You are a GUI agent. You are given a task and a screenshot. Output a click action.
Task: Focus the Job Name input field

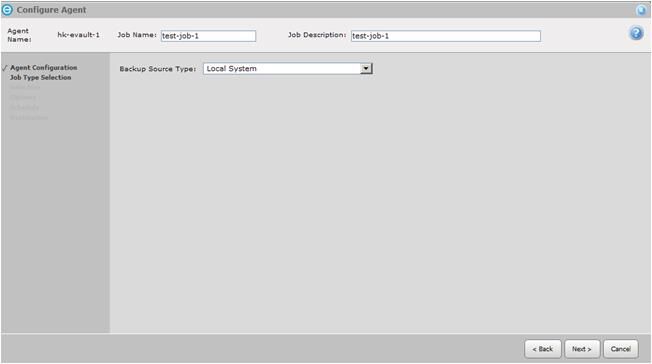tap(208, 36)
